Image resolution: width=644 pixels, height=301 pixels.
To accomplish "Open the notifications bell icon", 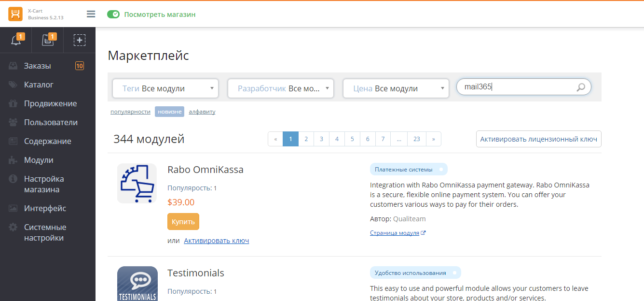I will 16,40.
